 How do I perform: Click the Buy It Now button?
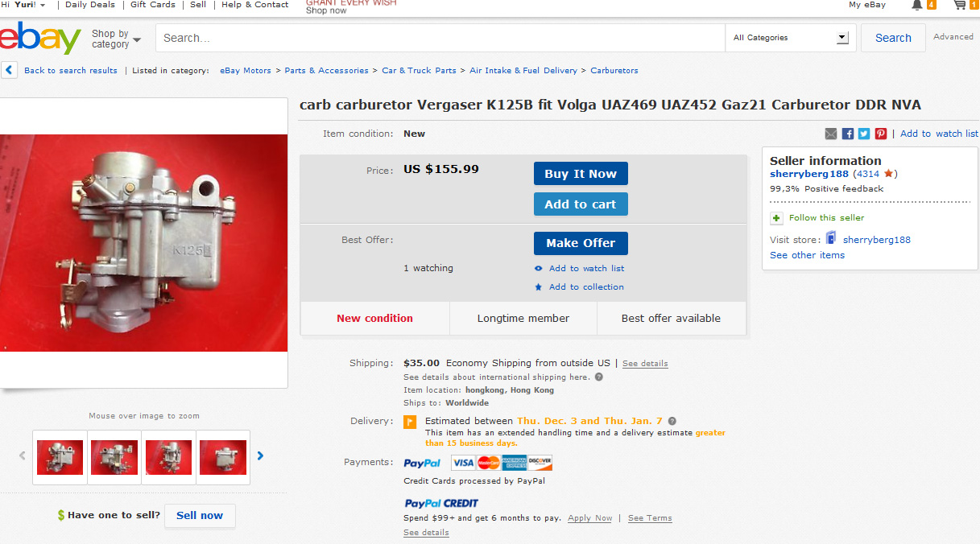[581, 174]
